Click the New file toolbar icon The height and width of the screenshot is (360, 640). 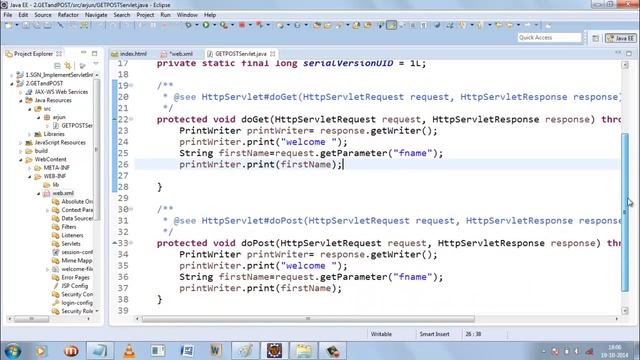[x=8, y=25]
